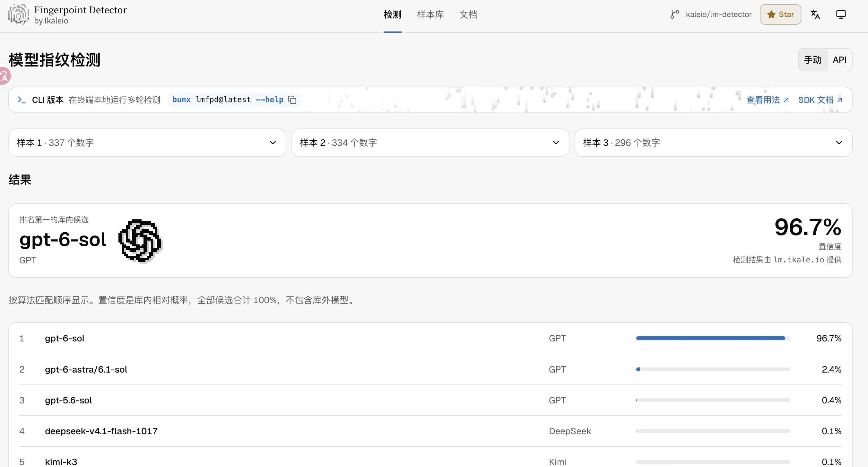
Task: Expand 样本 2 · 334 个数字 panel
Action: [430, 143]
